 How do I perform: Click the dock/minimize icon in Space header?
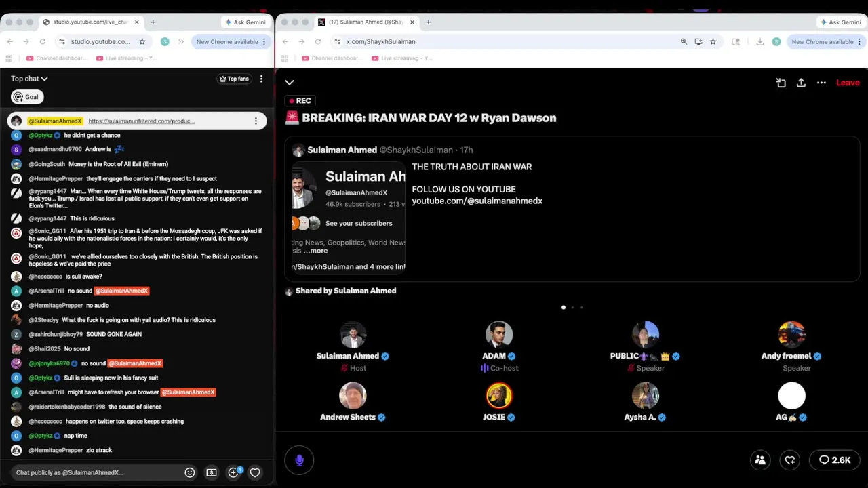781,83
